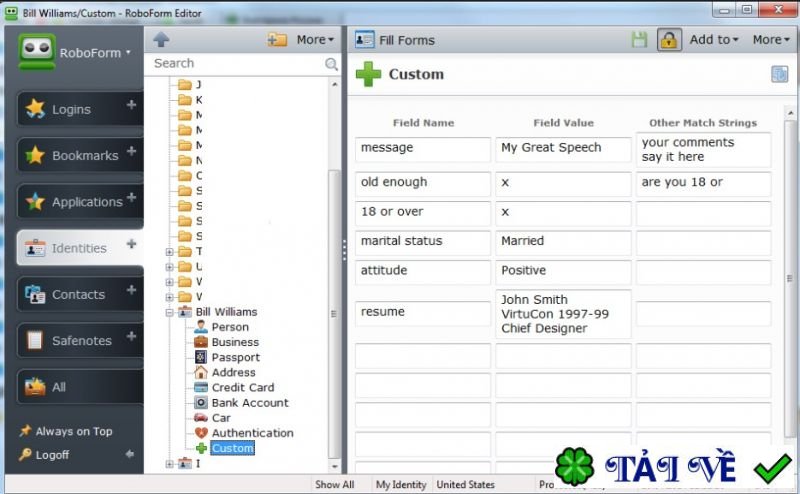Click Logoff key entry
The height and width of the screenshot is (494, 800).
(44, 455)
